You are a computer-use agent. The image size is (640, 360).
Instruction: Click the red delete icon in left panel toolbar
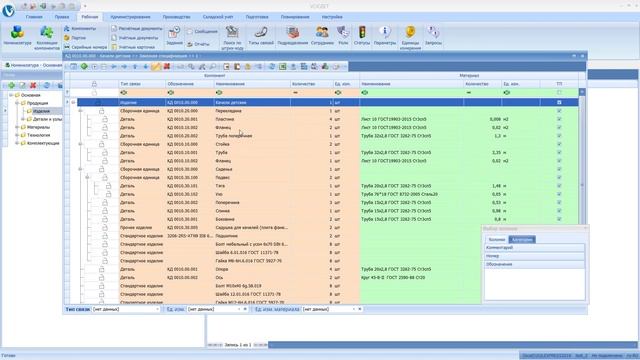(x=33, y=85)
